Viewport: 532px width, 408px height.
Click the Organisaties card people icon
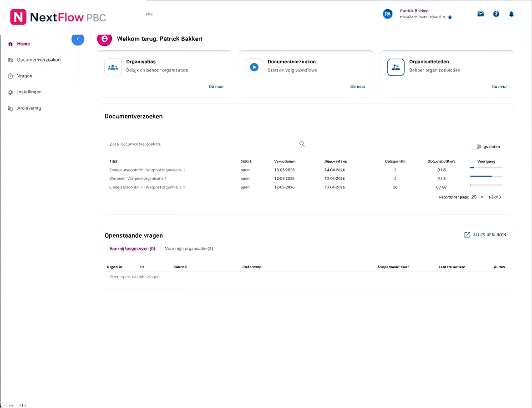tap(113, 67)
